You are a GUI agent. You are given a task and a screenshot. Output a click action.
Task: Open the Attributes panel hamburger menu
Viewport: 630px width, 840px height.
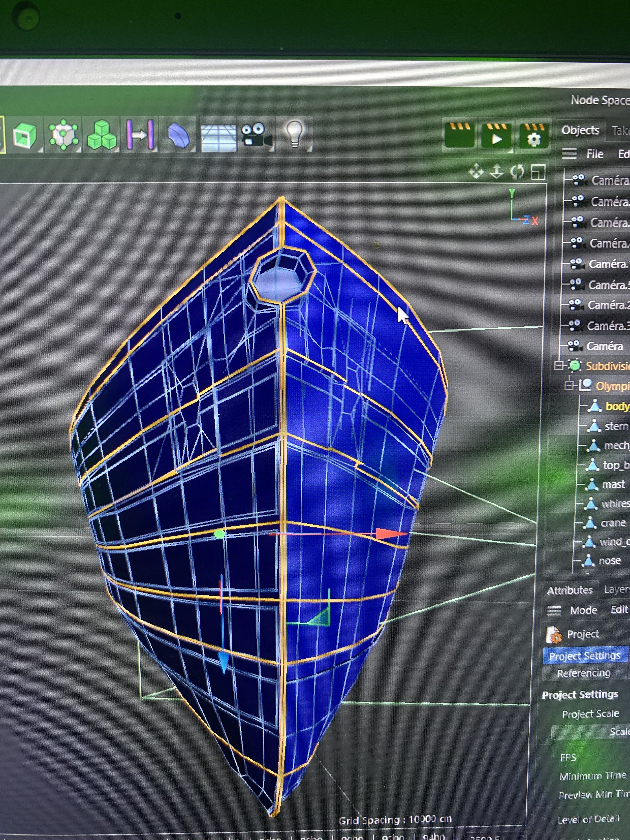coord(554,611)
